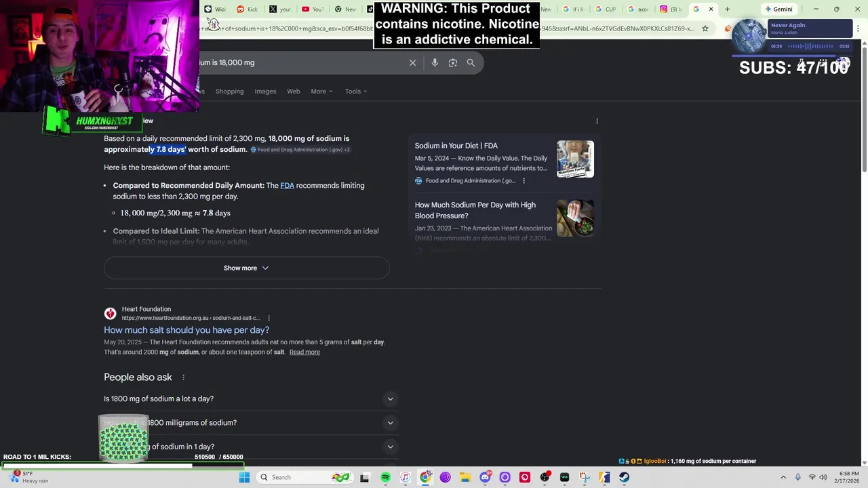Screen dimensions: 868x488
Task: Open 'How much salt should you have per day?'
Action: [186, 330]
